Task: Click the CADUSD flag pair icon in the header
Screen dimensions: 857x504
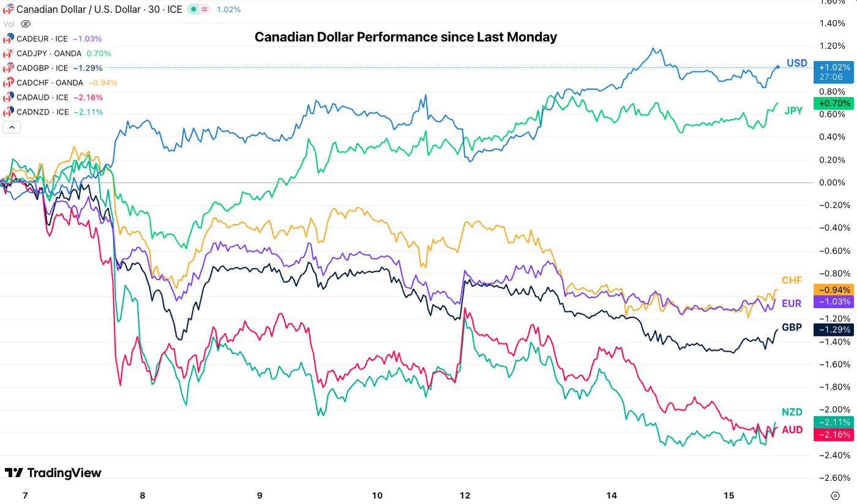Action: pyautogui.click(x=9, y=10)
